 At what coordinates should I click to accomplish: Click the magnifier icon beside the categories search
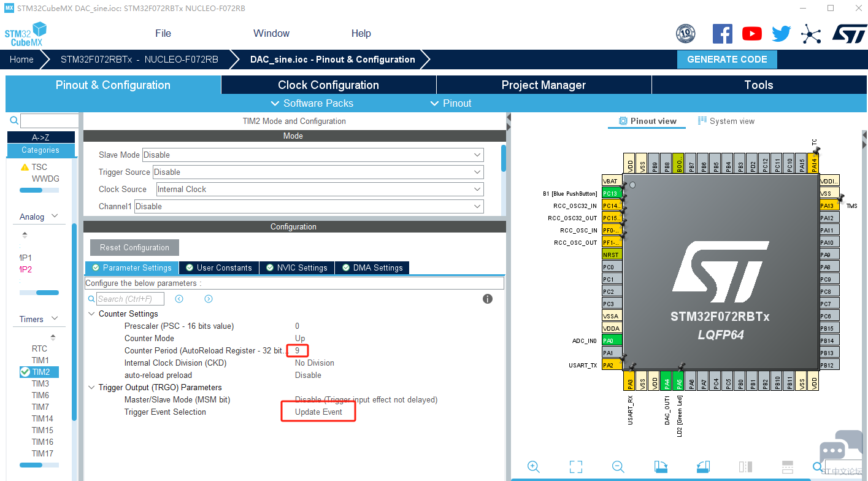point(14,121)
